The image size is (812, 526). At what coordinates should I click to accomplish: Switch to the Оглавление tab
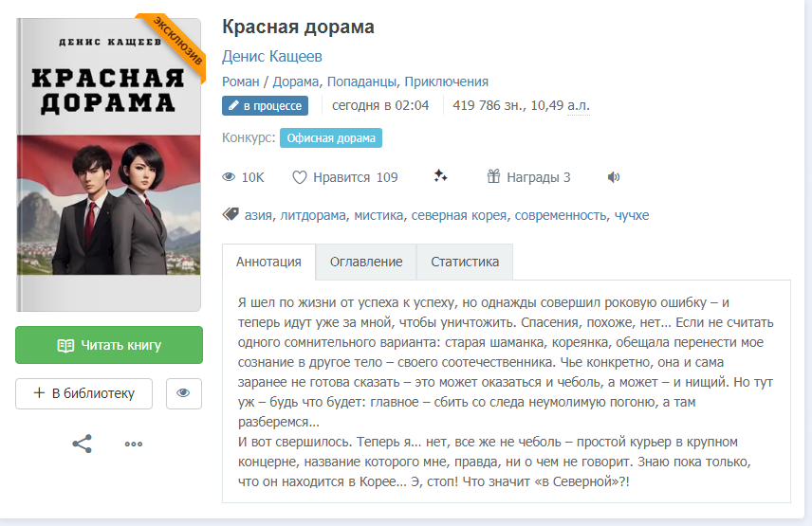366,262
